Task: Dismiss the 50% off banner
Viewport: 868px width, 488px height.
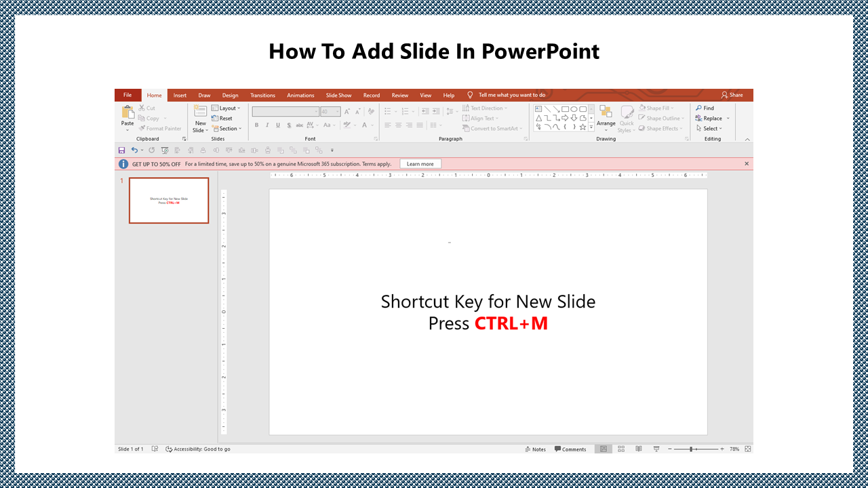Action: [747, 164]
